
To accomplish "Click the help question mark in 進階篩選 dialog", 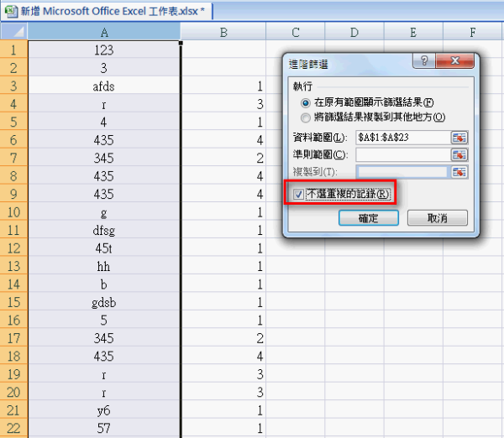I will tap(424, 60).
